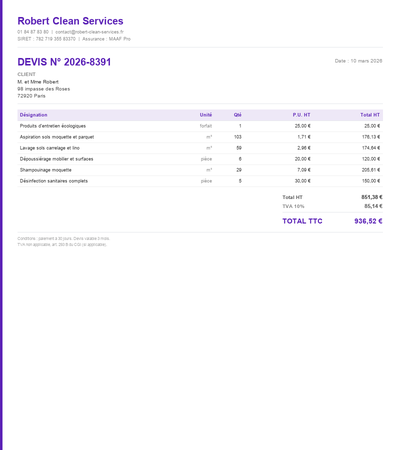Image resolution: width=400 pixels, height=450 pixels.
Task: Click the TOTAL TTC amount
Action: pyautogui.click(x=368, y=221)
